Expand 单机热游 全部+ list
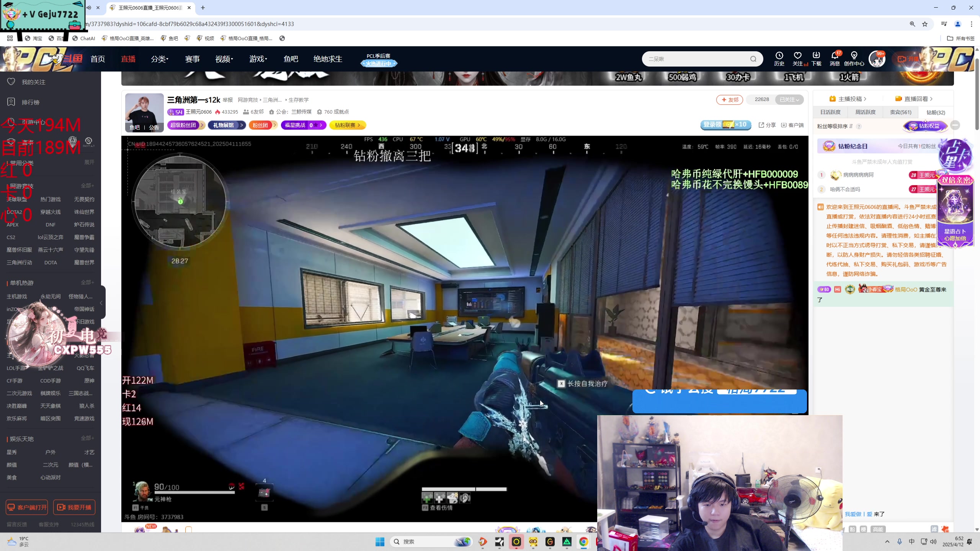This screenshot has width=980, height=551. (87, 282)
